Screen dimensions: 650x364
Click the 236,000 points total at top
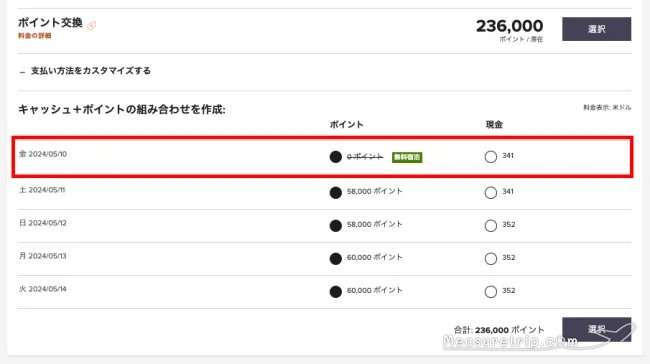tap(509, 26)
